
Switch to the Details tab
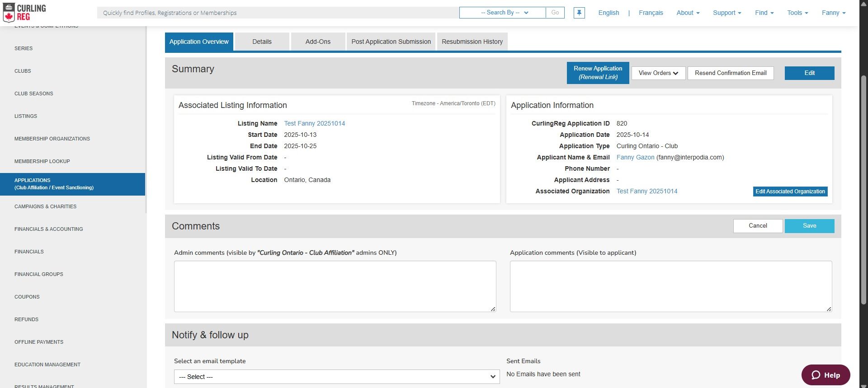(x=262, y=42)
